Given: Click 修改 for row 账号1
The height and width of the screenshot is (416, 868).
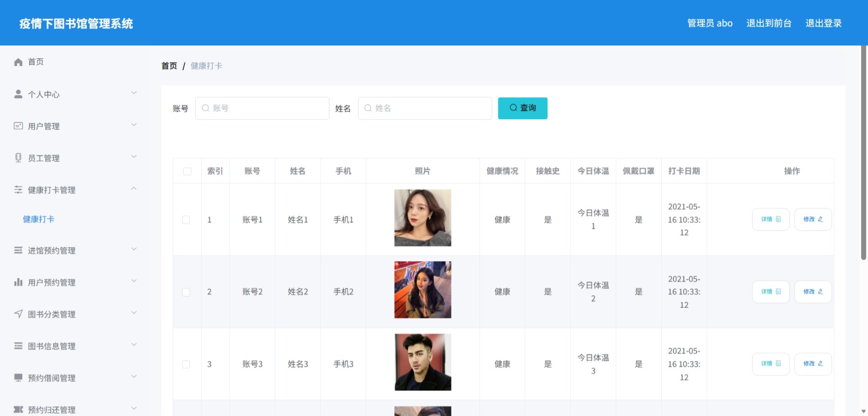Looking at the screenshot, I should (813, 219).
